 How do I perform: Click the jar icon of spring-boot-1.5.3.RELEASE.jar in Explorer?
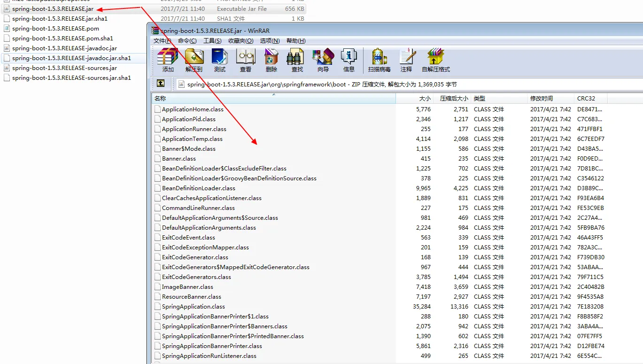click(7, 9)
